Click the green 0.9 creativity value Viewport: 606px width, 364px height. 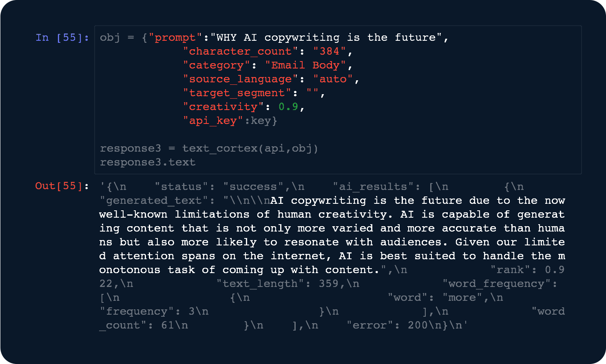click(x=288, y=107)
